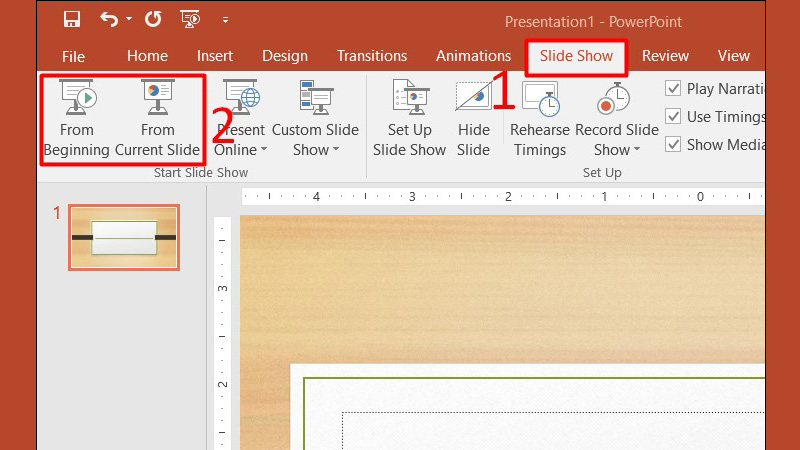Click the Save icon in the quick access toolbar
This screenshot has width=800, height=450.
click(71, 19)
